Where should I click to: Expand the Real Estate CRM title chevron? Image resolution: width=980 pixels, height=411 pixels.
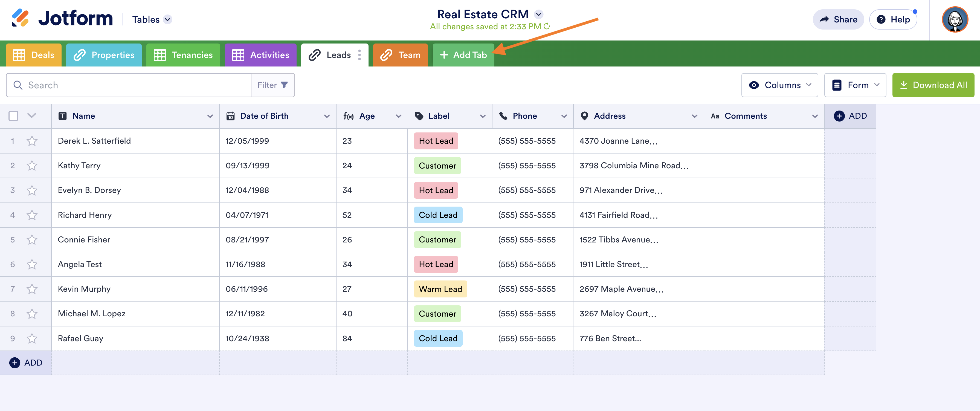[538, 15]
